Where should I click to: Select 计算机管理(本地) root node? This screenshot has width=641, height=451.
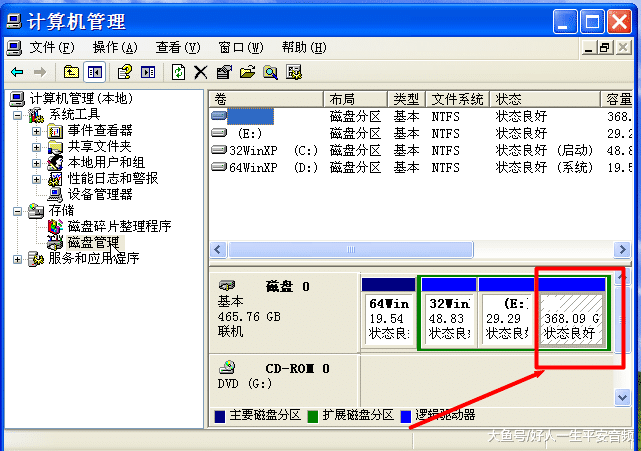[81, 99]
